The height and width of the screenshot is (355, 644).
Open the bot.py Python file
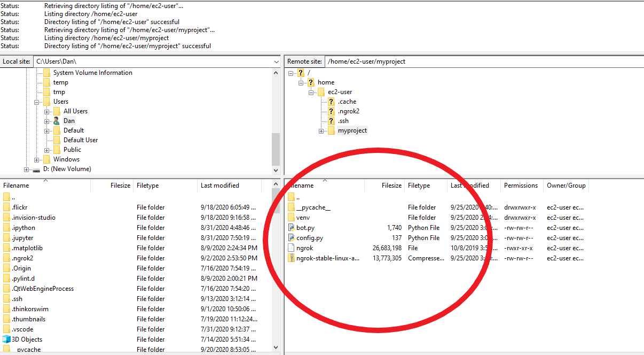(x=304, y=227)
